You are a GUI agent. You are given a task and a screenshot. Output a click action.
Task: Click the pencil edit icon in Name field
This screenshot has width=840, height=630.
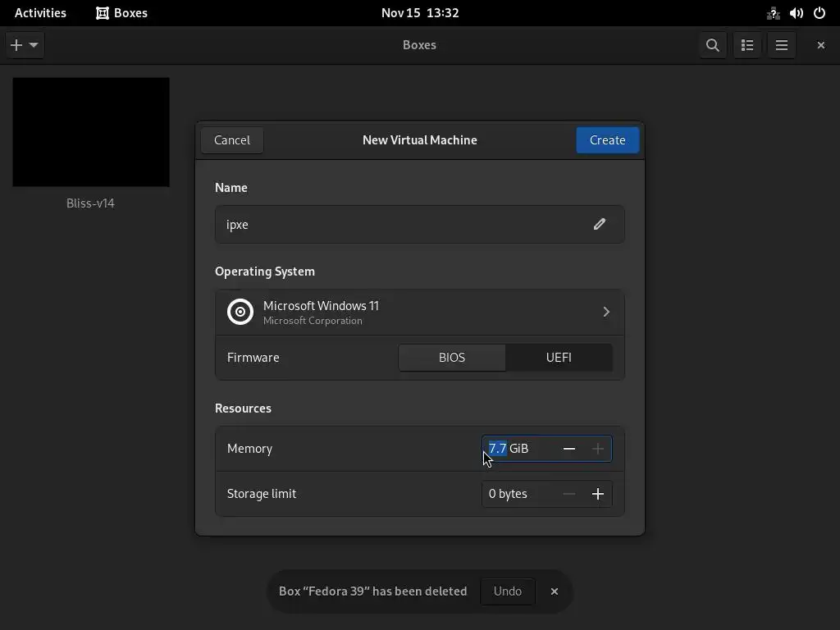coord(600,224)
